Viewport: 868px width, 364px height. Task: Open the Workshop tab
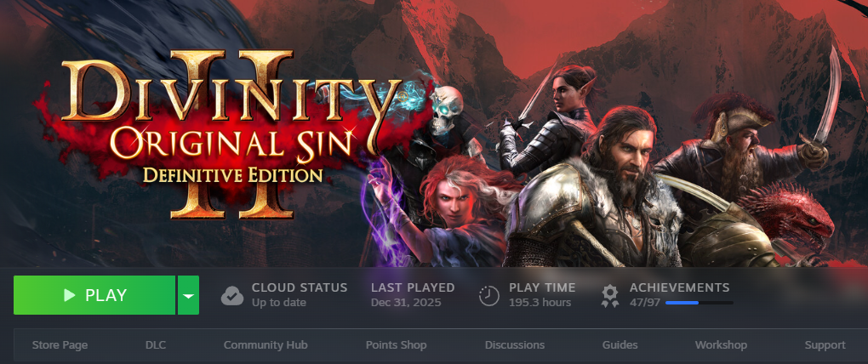721,345
